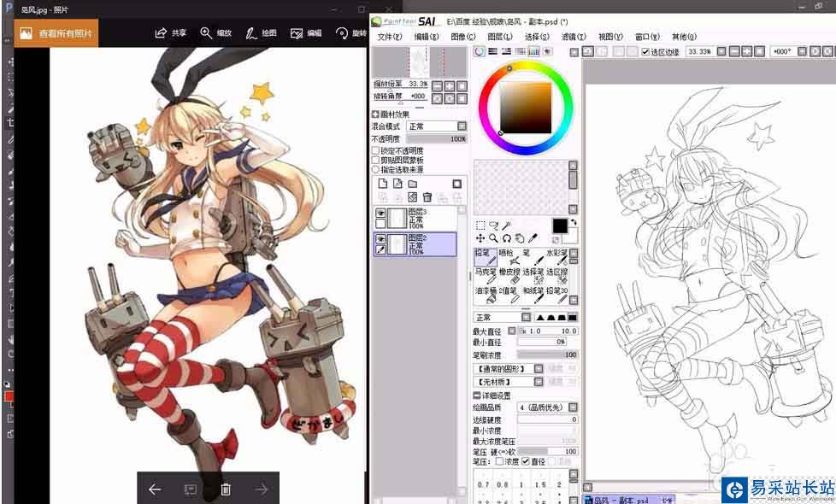The width and height of the screenshot is (836, 504).
Task: Go to previous photo with back arrow
Action: 155,489
